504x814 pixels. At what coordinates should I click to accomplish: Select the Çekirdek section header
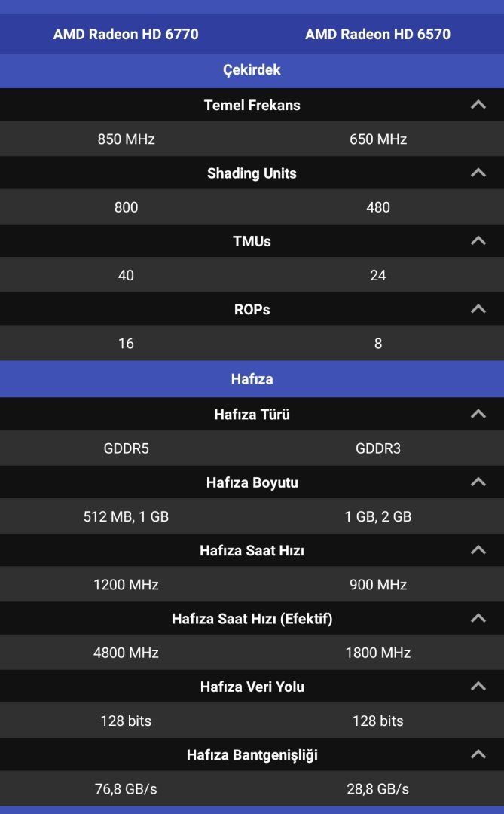pyautogui.click(x=252, y=70)
